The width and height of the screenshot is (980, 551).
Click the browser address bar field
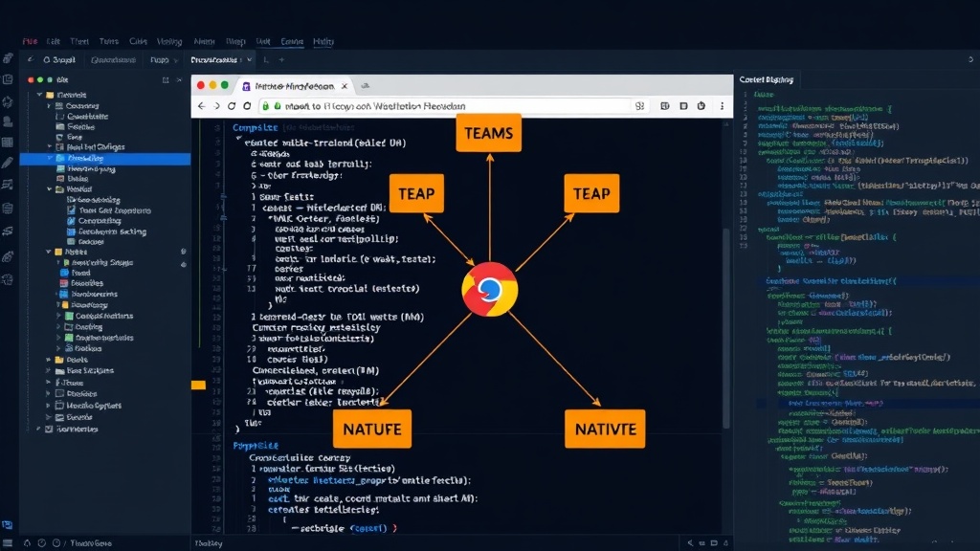click(453, 106)
